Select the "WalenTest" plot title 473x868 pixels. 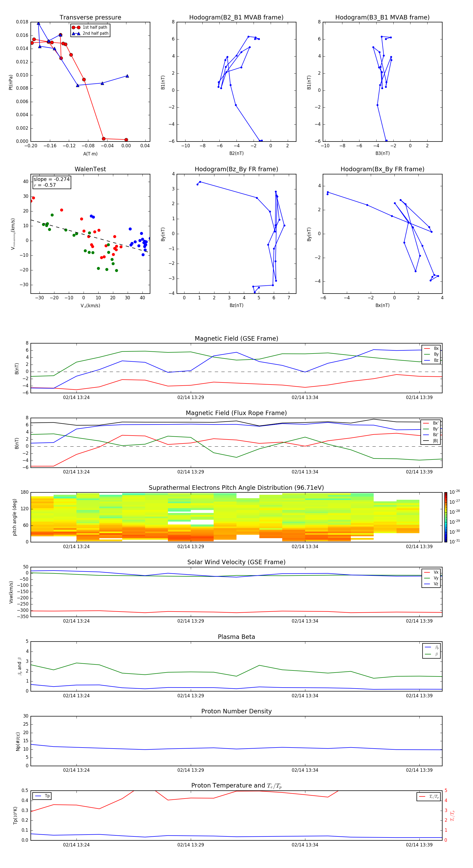[x=90, y=169]
